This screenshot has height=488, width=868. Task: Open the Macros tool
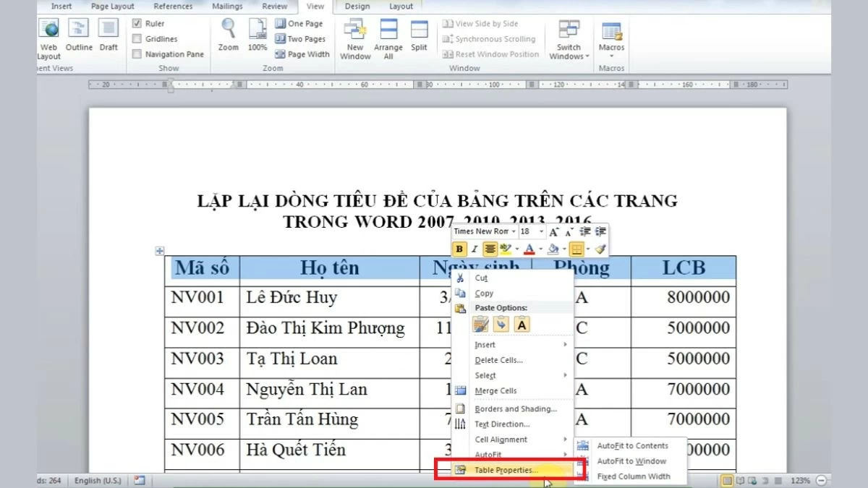click(611, 38)
